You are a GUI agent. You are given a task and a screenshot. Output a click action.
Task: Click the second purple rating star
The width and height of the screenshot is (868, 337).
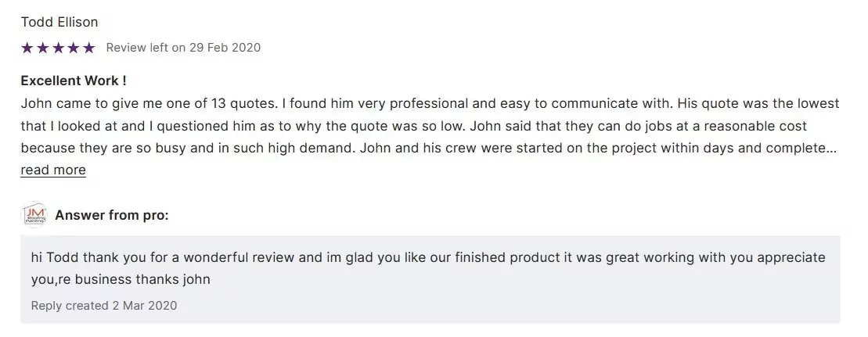pyautogui.click(x=43, y=48)
